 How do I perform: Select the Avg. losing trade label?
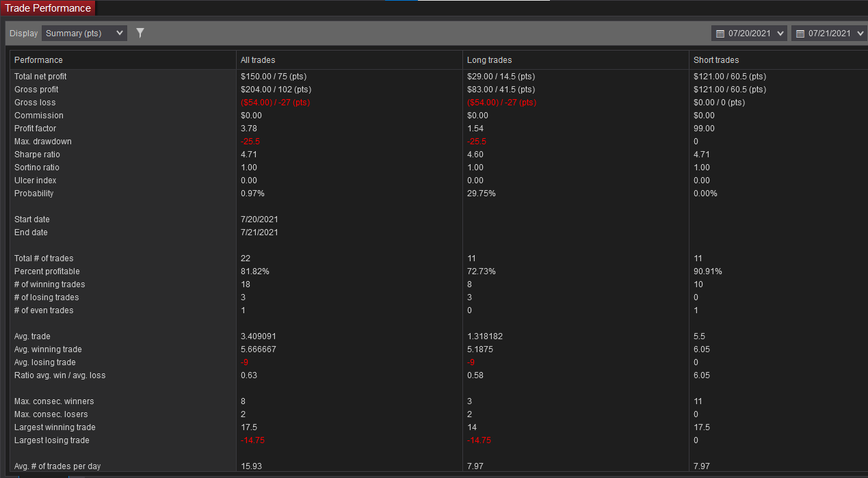tap(45, 362)
